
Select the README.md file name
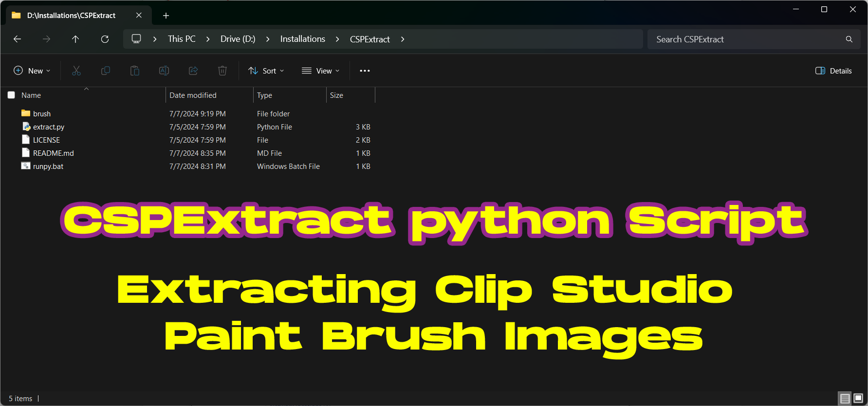coord(54,153)
